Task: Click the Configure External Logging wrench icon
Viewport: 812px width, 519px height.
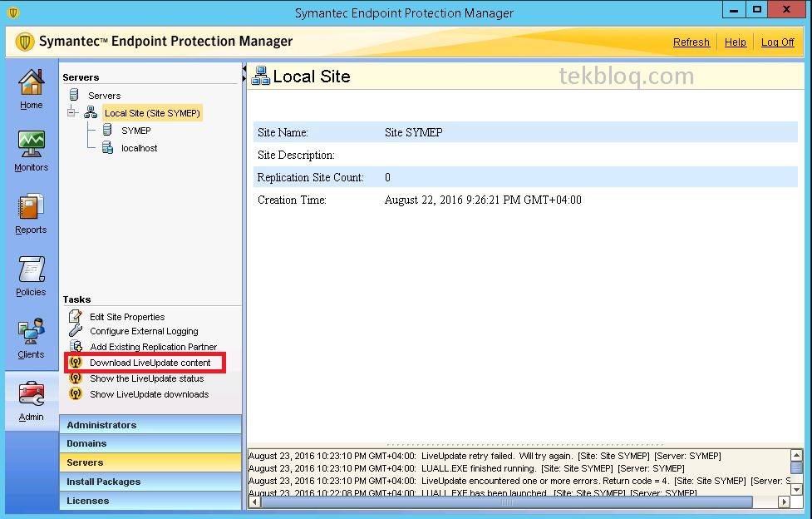Action: tap(76, 331)
